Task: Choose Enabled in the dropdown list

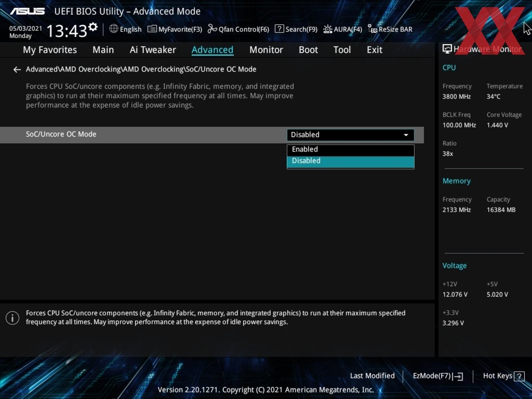Action: [x=350, y=149]
